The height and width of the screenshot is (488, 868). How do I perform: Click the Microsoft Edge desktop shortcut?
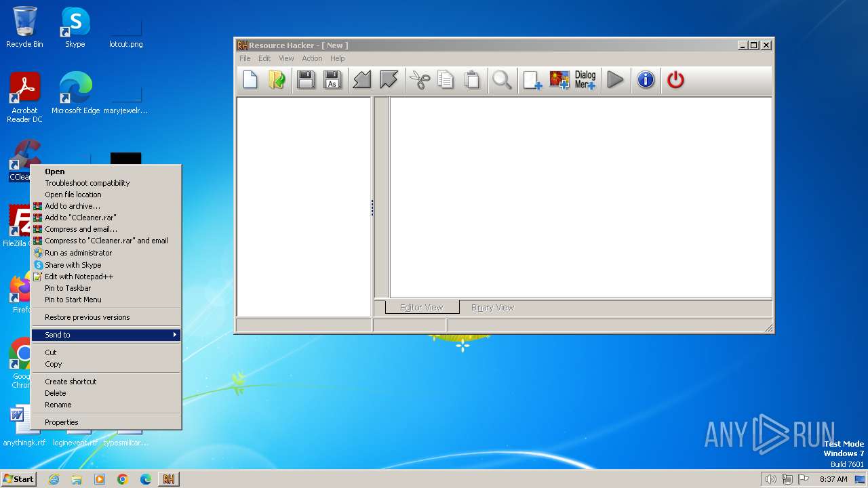pyautogui.click(x=75, y=94)
